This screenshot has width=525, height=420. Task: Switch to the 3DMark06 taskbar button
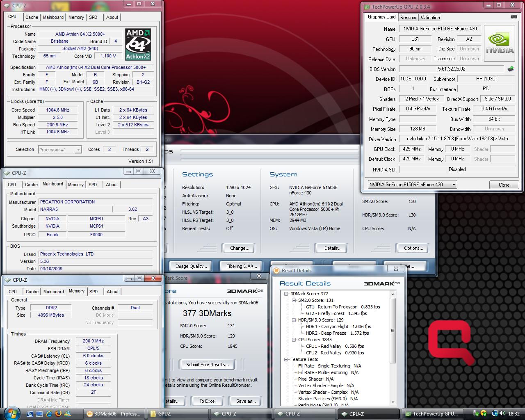coord(114,414)
